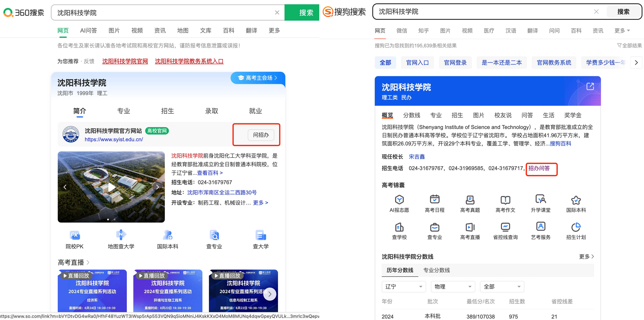Click the AI报志愿 icon

(x=399, y=200)
